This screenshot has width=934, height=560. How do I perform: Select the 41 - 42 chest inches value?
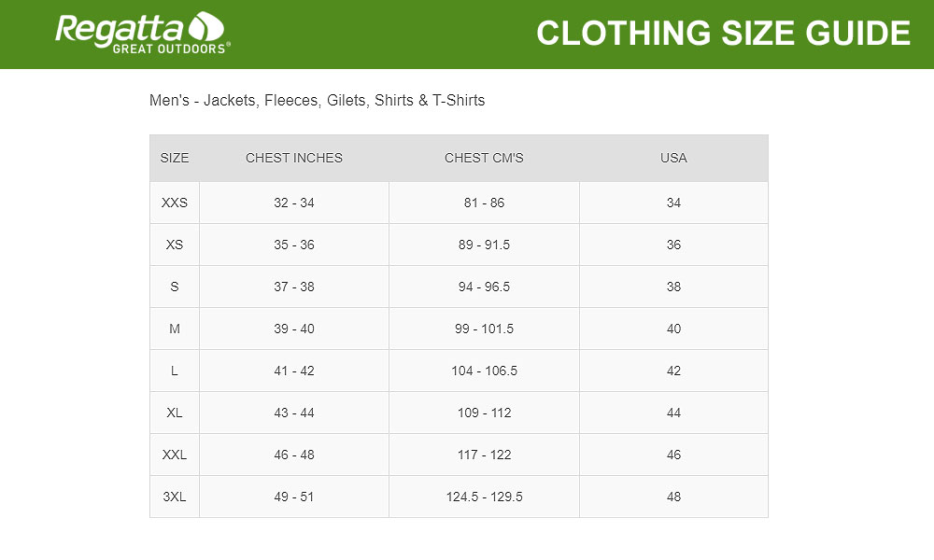294,371
